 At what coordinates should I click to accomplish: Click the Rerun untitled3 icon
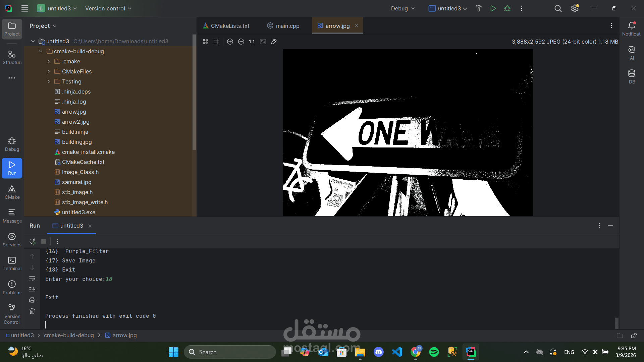(33, 241)
